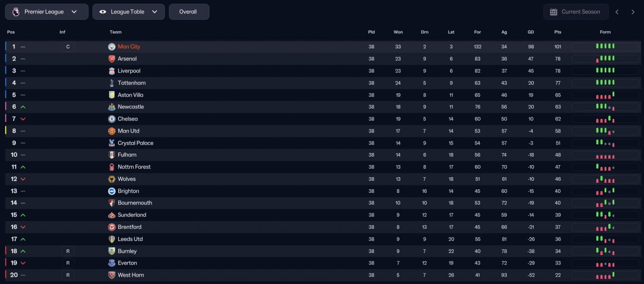This screenshot has width=644, height=284.
Task: Click the eye icon in League Table selector
Action: pyautogui.click(x=103, y=12)
